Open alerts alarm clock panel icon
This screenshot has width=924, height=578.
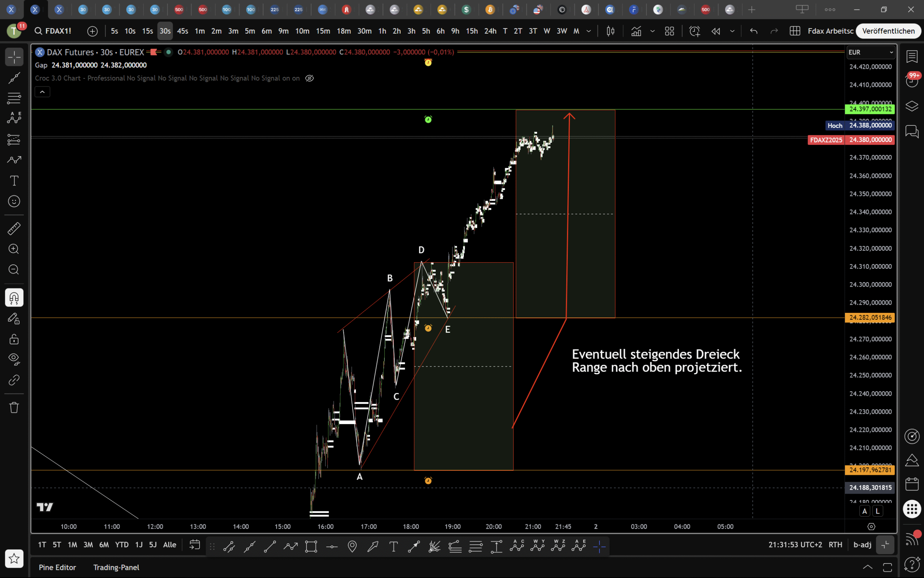click(912, 81)
